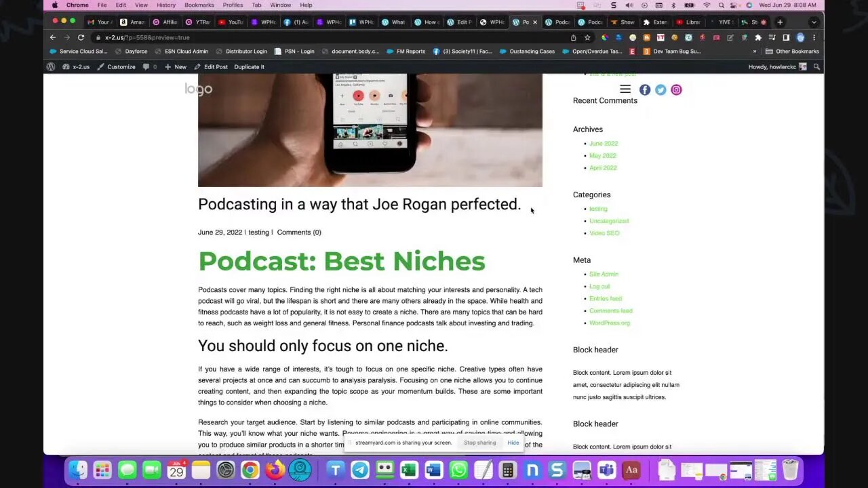Open the Profiles menu
Image resolution: width=868 pixels, height=488 pixels.
pos(233,5)
